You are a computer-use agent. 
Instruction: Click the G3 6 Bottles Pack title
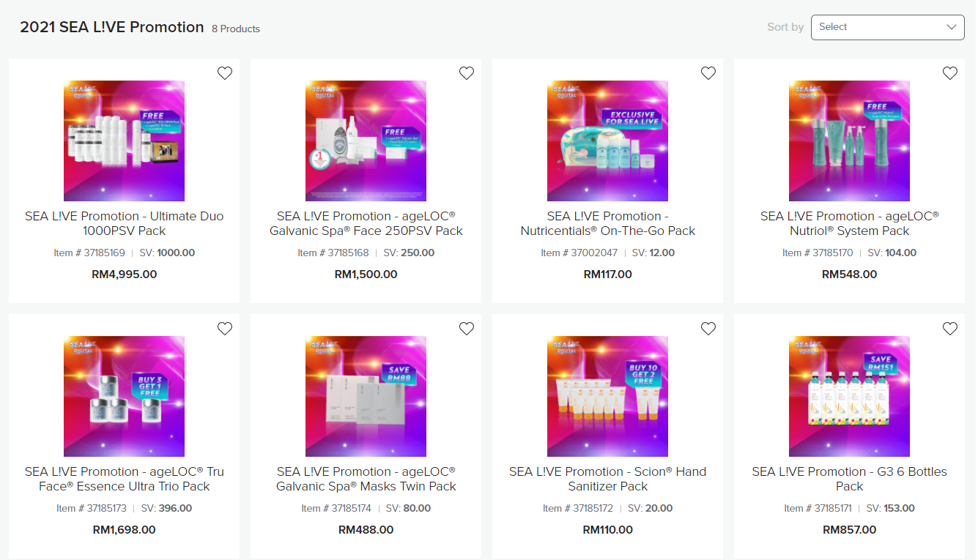click(x=850, y=479)
